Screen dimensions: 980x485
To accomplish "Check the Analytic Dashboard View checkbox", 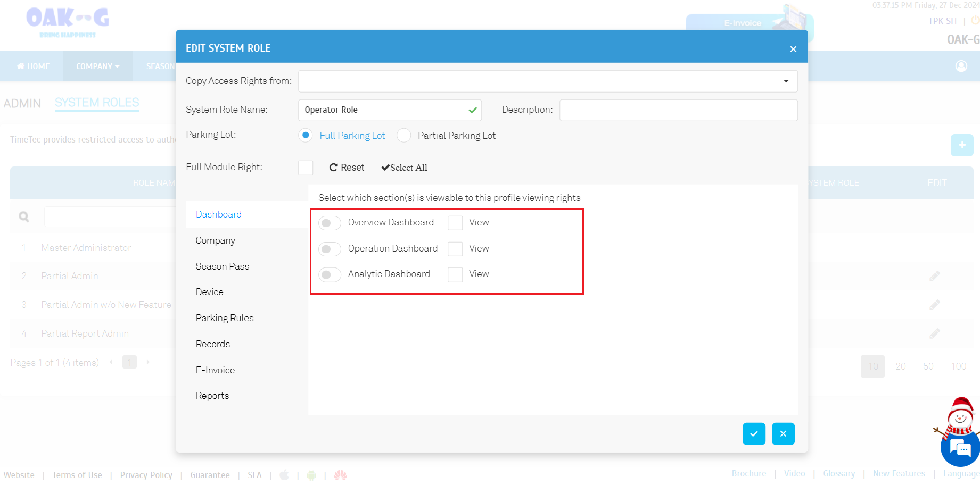I will pyautogui.click(x=455, y=274).
